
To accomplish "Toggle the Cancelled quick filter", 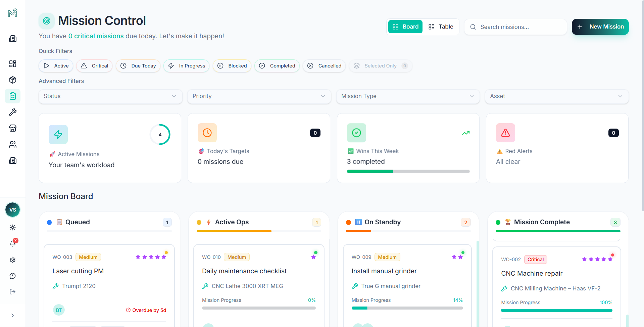I will [x=325, y=66].
